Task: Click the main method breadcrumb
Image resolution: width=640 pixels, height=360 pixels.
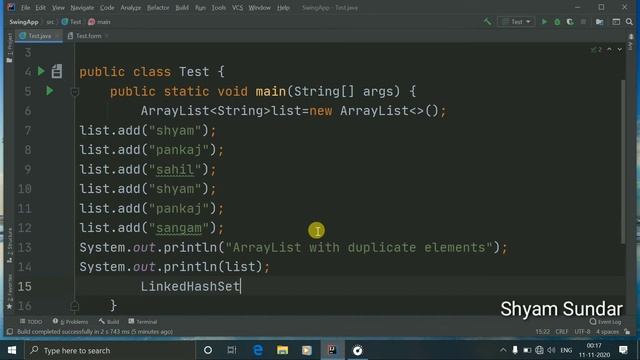Action: (99, 22)
